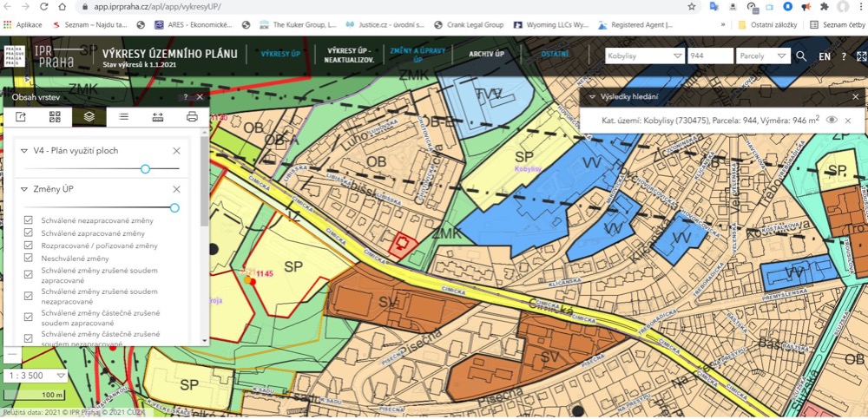Open Výkresy ÚP - neaktualizov. menu
This screenshot has height=419, width=868.
(x=349, y=55)
